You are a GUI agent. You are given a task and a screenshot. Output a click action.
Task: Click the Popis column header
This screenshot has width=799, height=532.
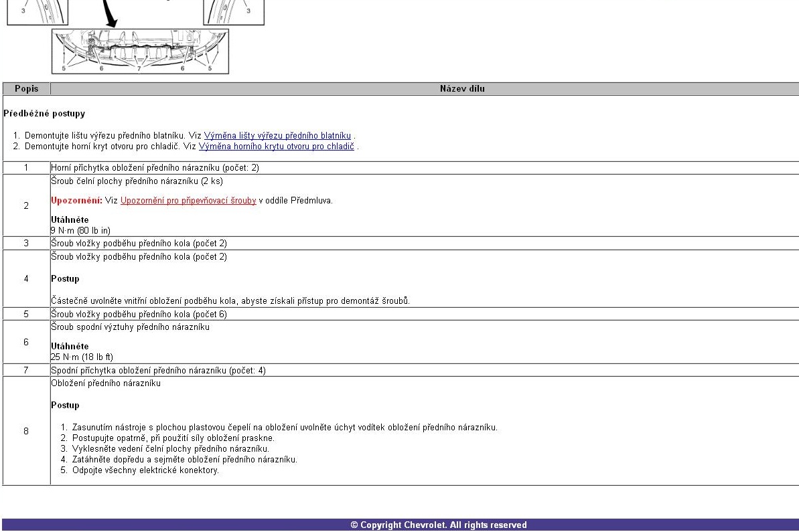[x=26, y=88]
